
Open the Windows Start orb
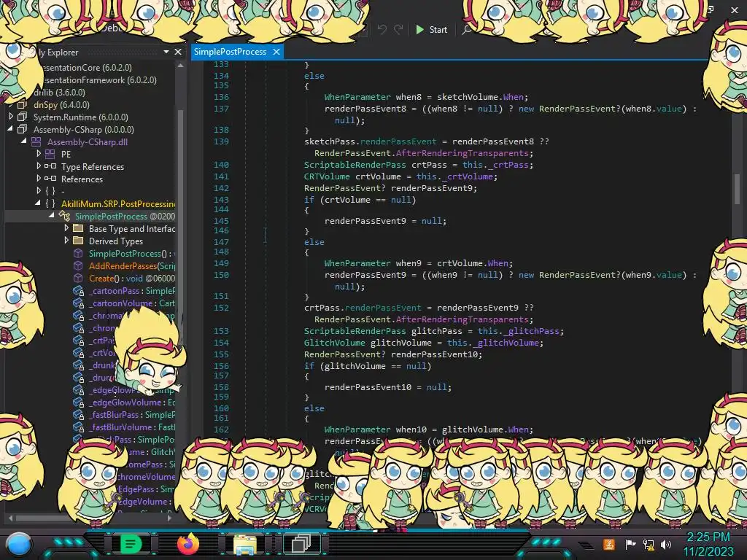18,544
